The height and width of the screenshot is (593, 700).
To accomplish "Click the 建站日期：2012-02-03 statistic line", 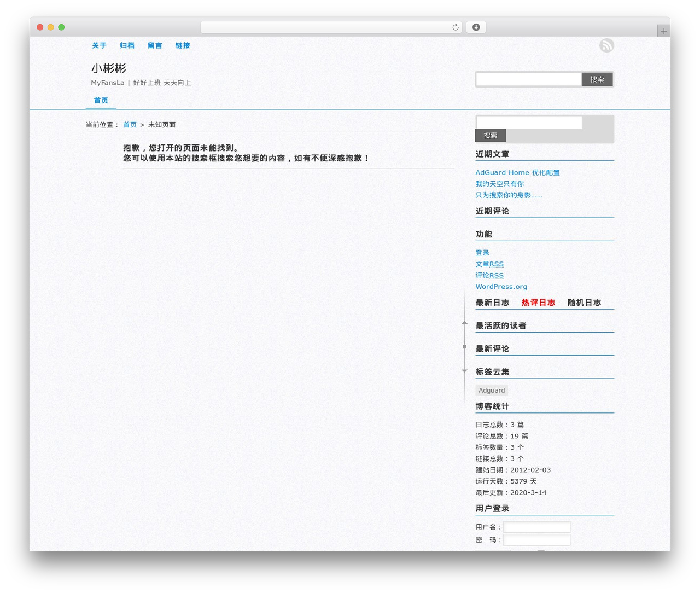I will pos(513,470).
